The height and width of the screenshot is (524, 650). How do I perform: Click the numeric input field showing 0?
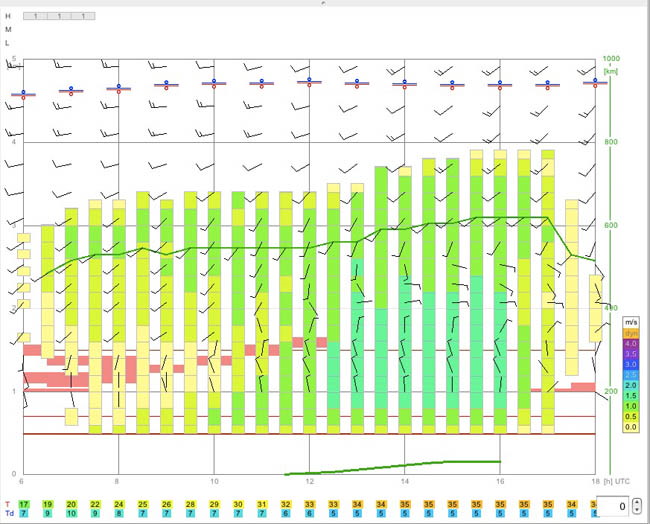(x=613, y=506)
